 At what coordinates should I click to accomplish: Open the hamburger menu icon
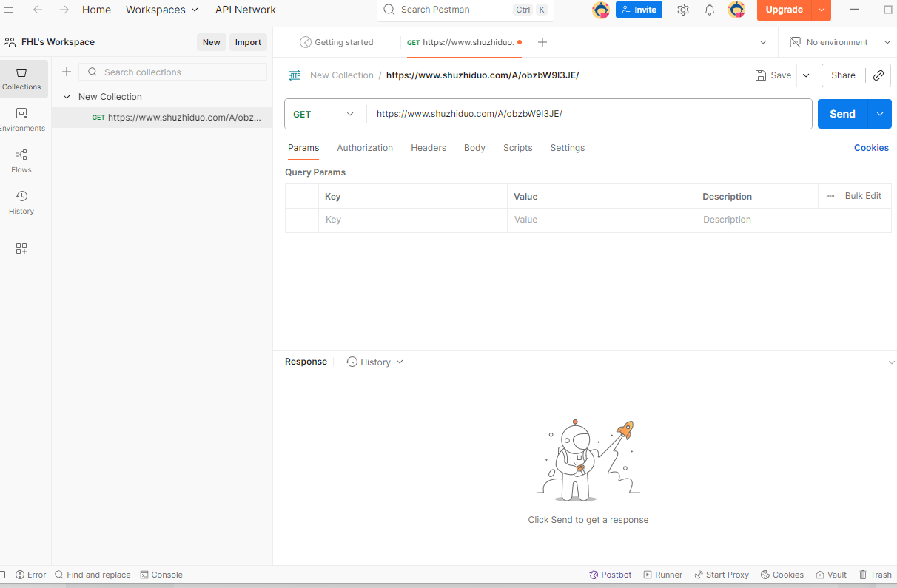click(9, 10)
